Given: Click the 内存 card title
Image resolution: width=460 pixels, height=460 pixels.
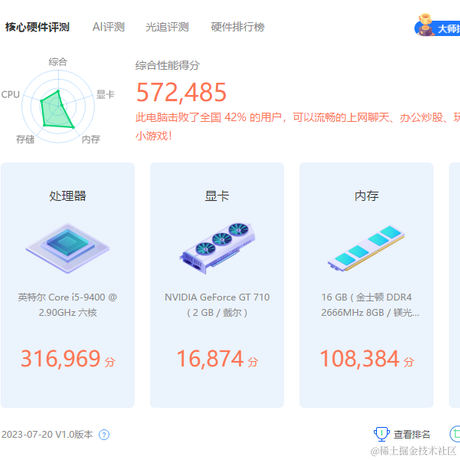Looking at the screenshot, I should tap(366, 196).
